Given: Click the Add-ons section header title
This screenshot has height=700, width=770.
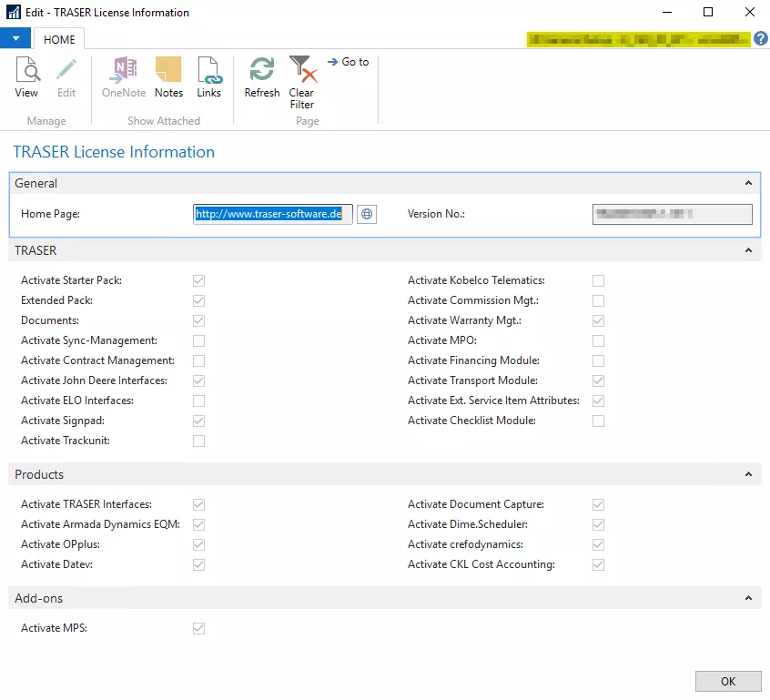Looking at the screenshot, I should pos(39,598).
